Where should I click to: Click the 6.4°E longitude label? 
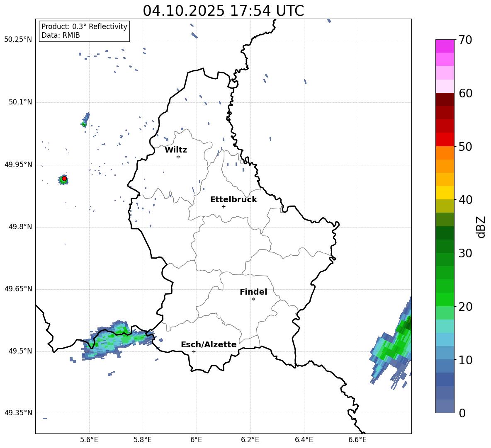coord(304,440)
